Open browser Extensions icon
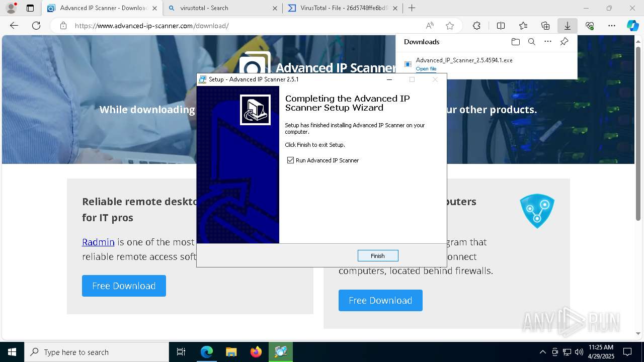This screenshot has height=362, width=644. [476, 26]
